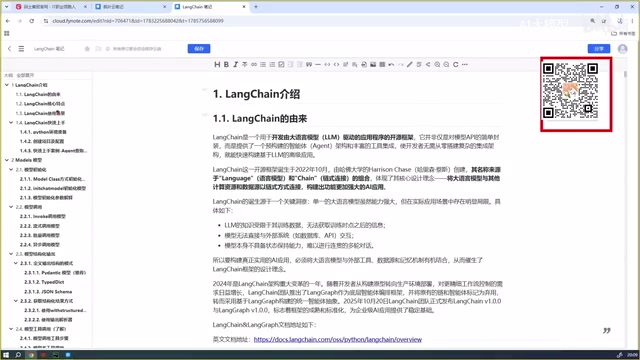The width and height of the screenshot is (640, 360).
Task: Open a new browser tab
Action: click(256, 7)
